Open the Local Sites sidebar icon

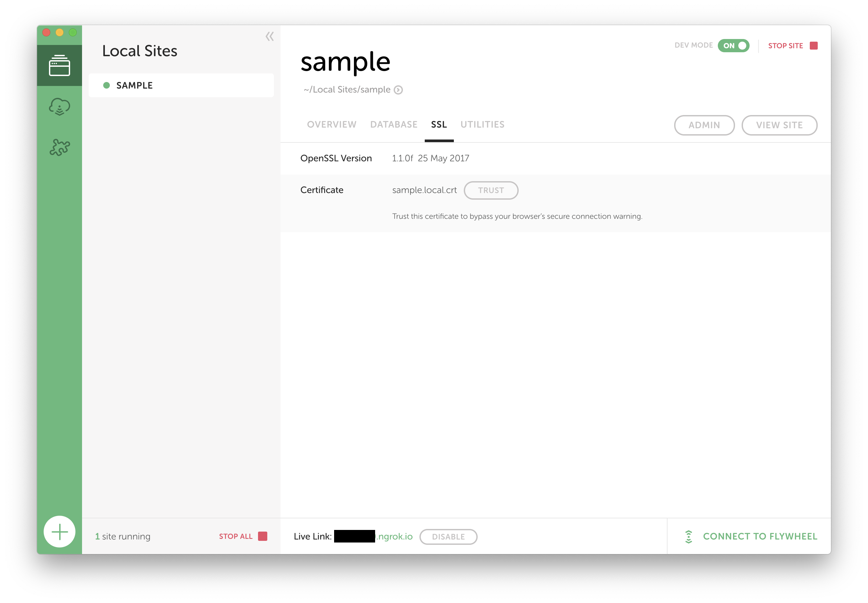pyautogui.click(x=59, y=65)
